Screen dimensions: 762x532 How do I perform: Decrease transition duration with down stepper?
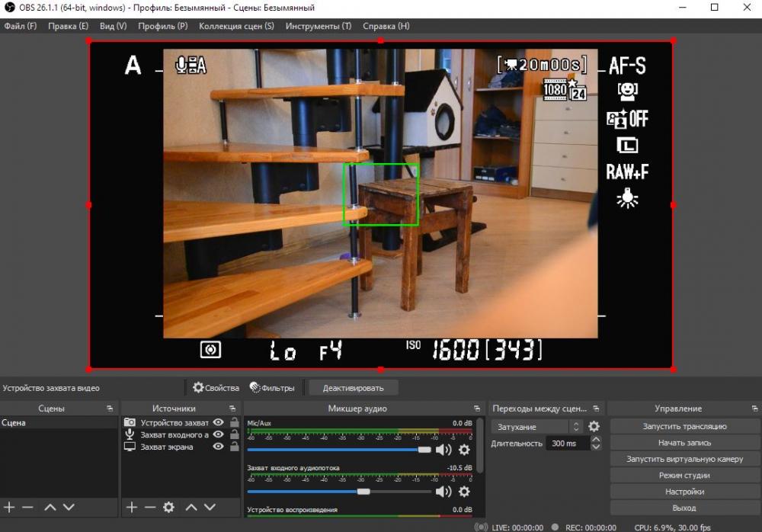point(596,447)
